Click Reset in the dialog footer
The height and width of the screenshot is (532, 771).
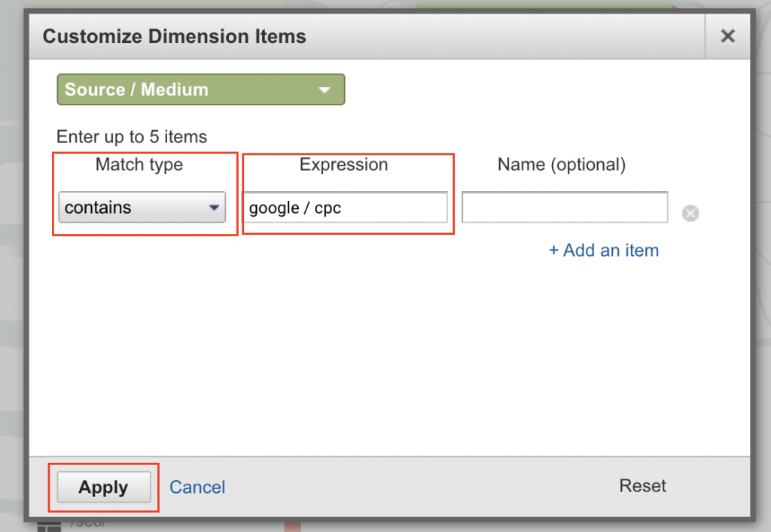[x=642, y=485]
